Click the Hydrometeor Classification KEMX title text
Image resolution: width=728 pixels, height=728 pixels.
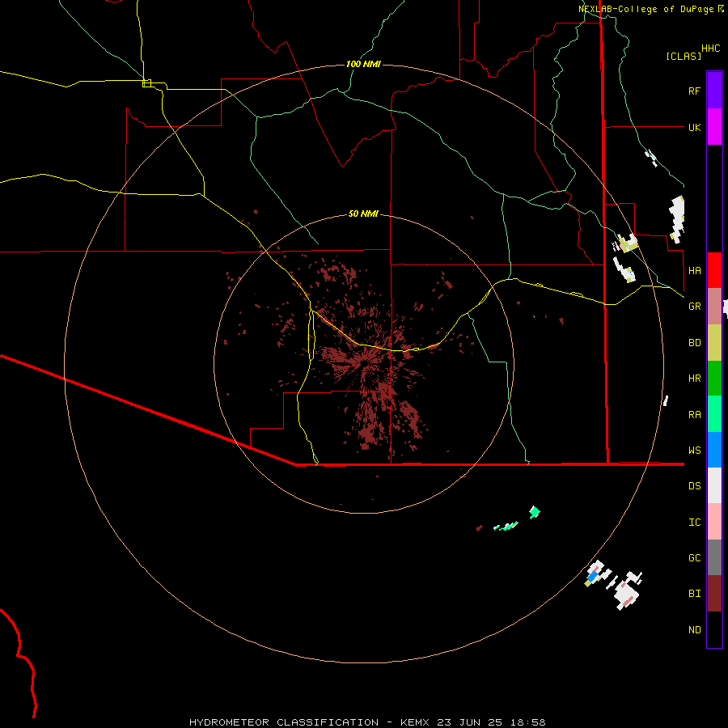pos(367,722)
